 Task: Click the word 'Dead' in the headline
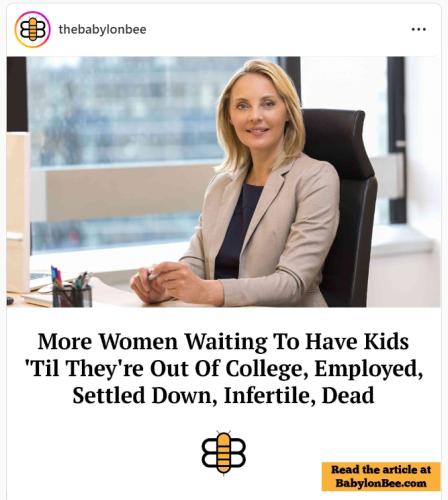[348, 395]
